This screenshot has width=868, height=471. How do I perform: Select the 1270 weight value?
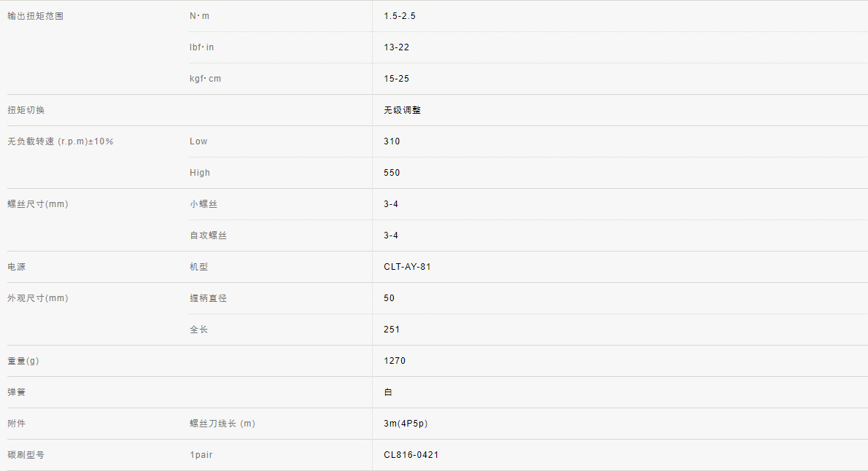point(395,361)
